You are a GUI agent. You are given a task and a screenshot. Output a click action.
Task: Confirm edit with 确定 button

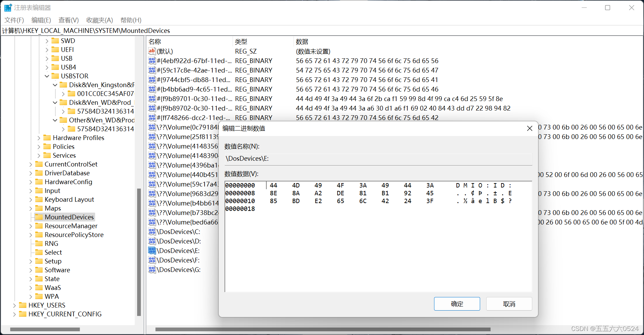point(457,304)
